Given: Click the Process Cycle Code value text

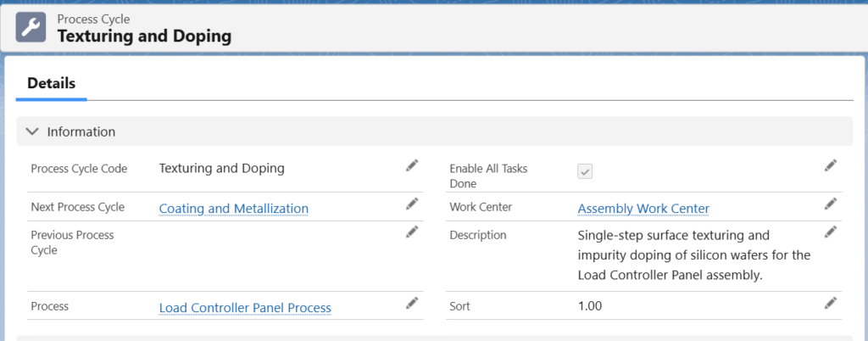Looking at the screenshot, I should pyautogui.click(x=221, y=168).
